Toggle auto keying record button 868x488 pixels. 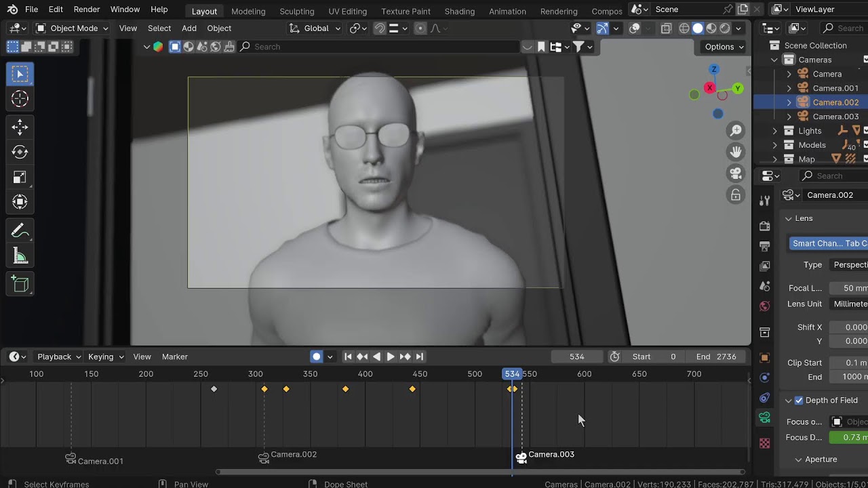pyautogui.click(x=317, y=357)
